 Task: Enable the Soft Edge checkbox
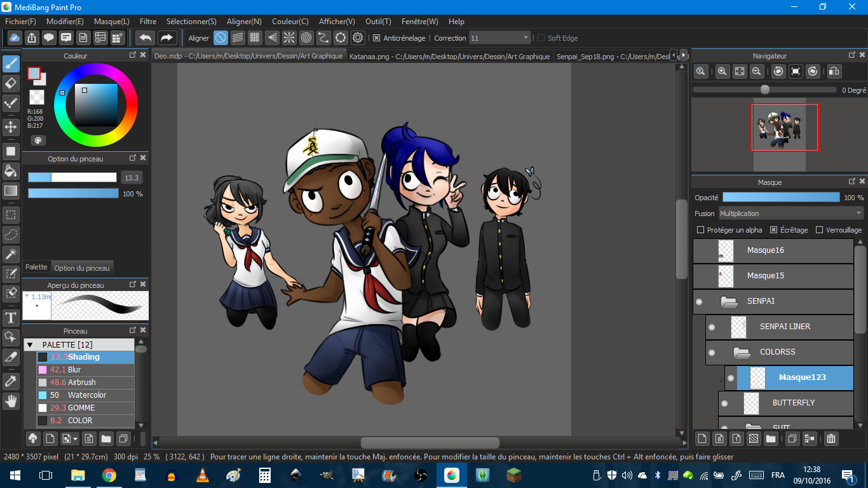click(541, 38)
